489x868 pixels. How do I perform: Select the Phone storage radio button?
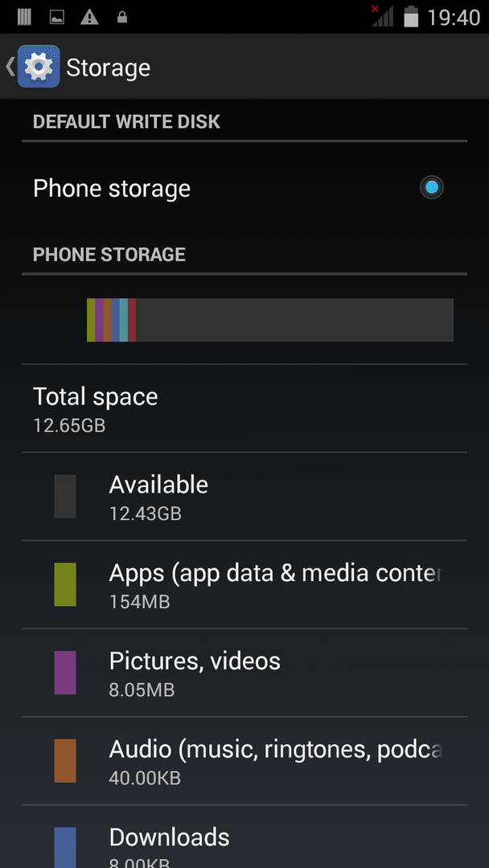(431, 187)
